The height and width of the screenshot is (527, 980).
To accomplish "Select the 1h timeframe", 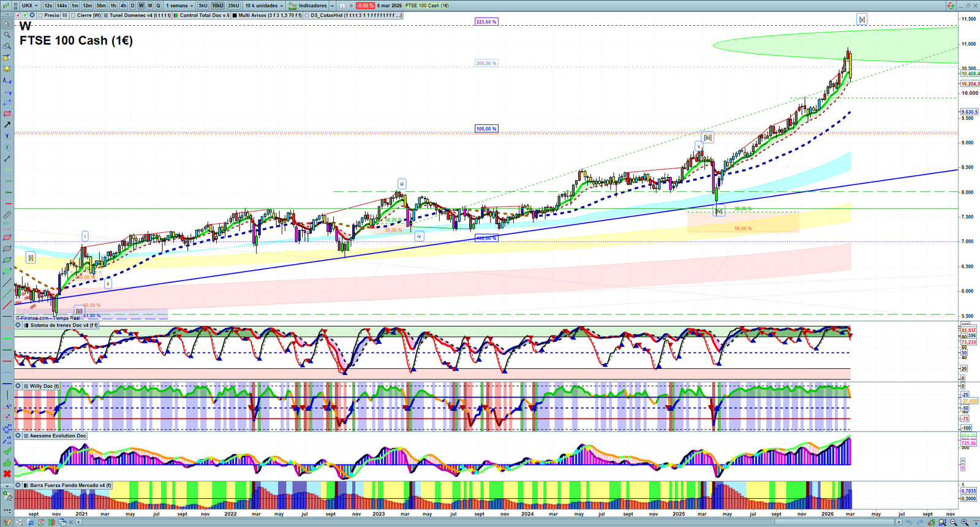I will [113, 6].
